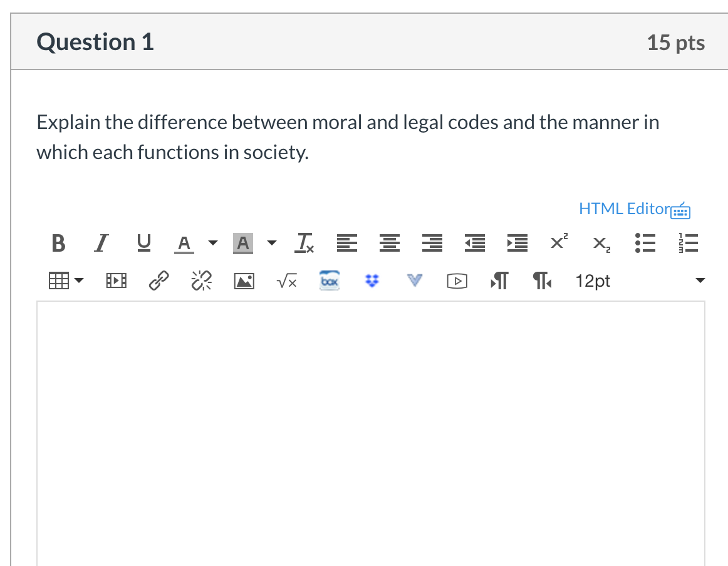Image resolution: width=728 pixels, height=566 pixels.
Task: Switch to the HTML Editor
Action: pyautogui.click(x=633, y=208)
